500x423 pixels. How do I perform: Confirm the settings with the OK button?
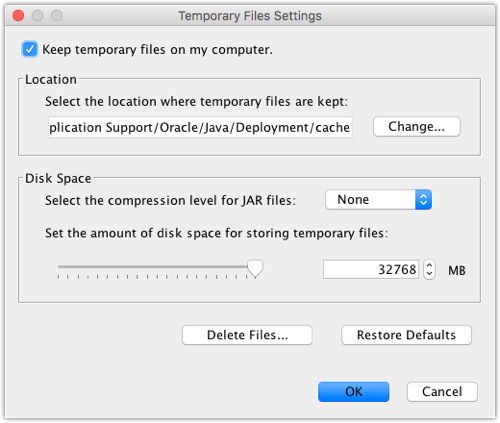coord(354,392)
